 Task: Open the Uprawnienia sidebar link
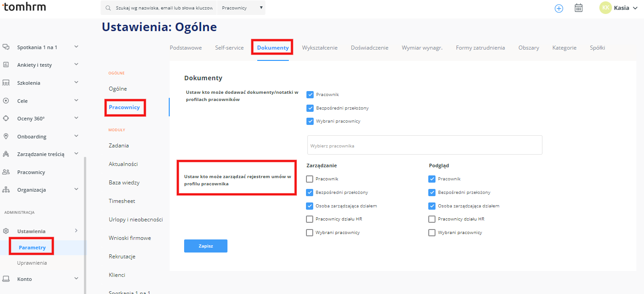(x=32, y=263)
